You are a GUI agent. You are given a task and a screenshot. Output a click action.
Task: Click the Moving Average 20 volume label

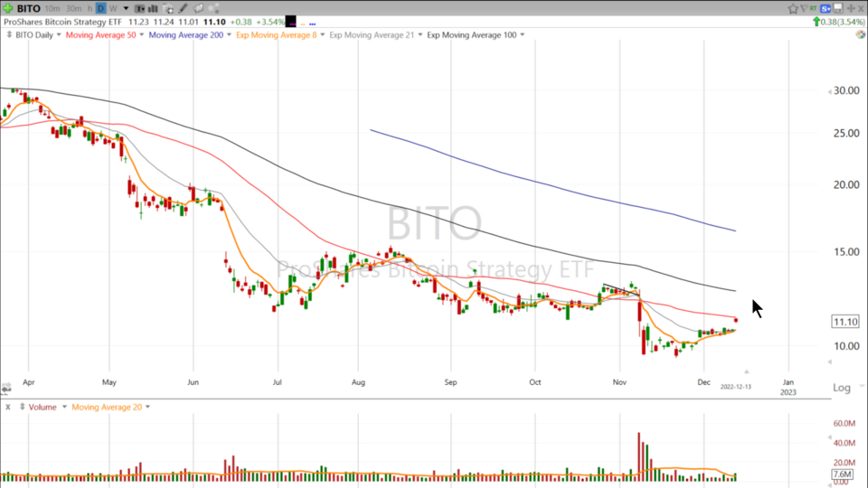[x=106, y=407]
